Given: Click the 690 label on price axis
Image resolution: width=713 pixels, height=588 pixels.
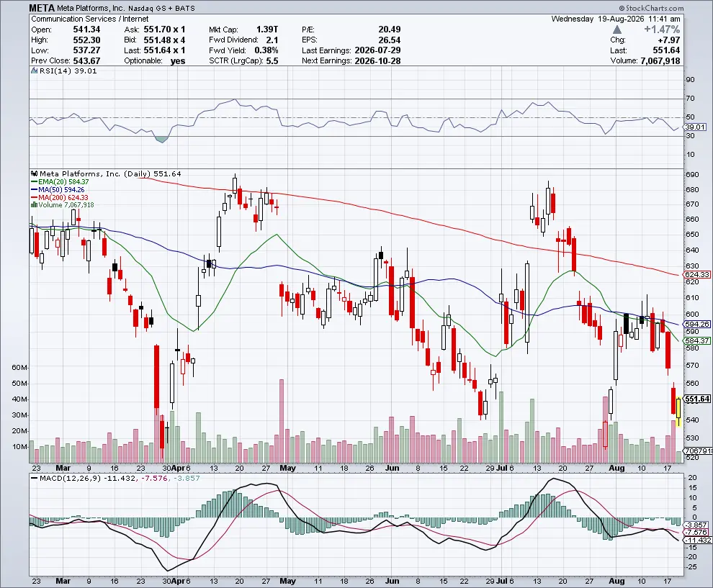Looking at the screenshot, I should coord(692,174).
